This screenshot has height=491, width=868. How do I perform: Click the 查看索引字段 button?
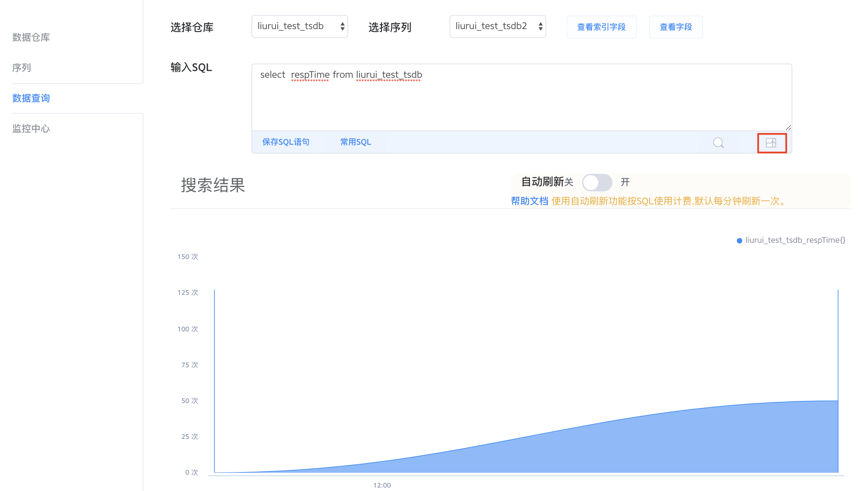point(601,27)
